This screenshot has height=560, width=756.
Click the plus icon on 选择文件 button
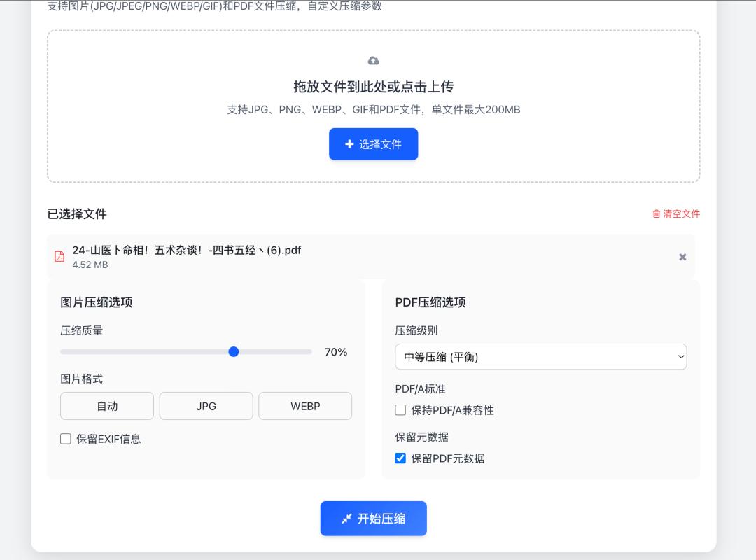click(x=350, y=144)
